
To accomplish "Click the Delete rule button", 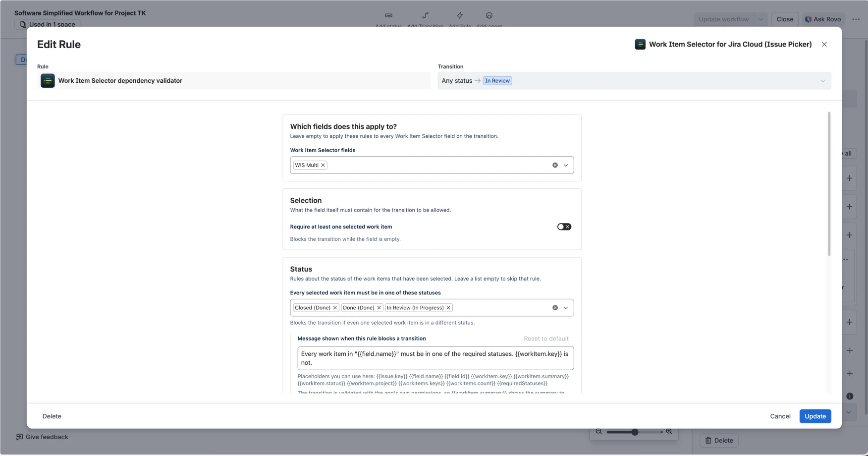I will pyautogui.click(x=52, y=416).
